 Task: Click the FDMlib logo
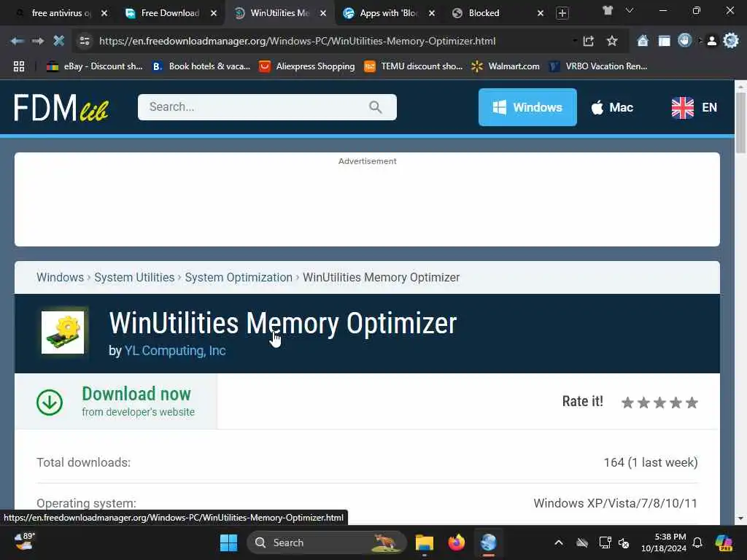coord(61,107)
